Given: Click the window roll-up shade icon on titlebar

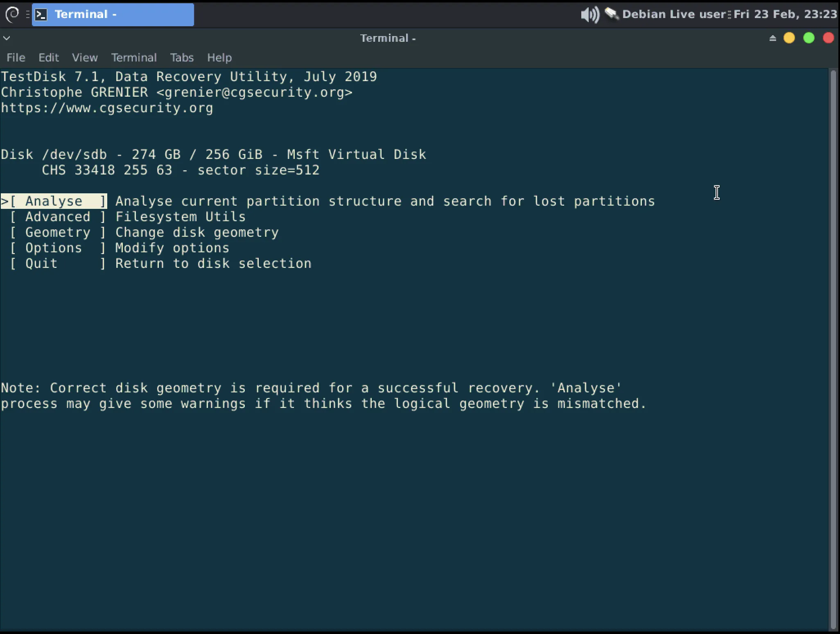Looking at the screenshot, I should coord(772,38).
